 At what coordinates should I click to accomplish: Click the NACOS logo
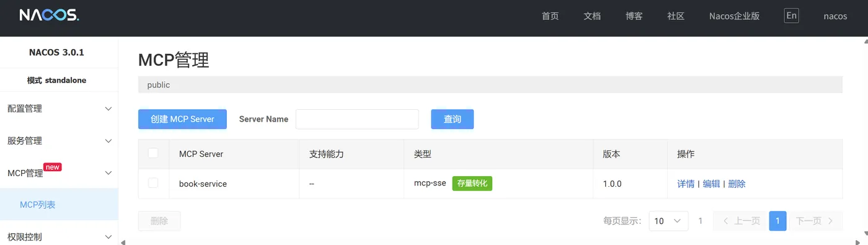click(49, 16)
